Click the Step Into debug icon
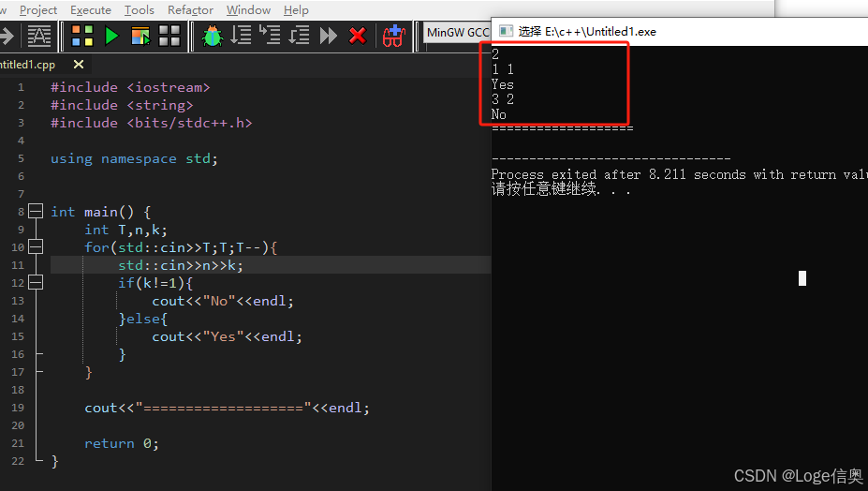This screenshot has height=491, width=868. [x=271, y=36]
